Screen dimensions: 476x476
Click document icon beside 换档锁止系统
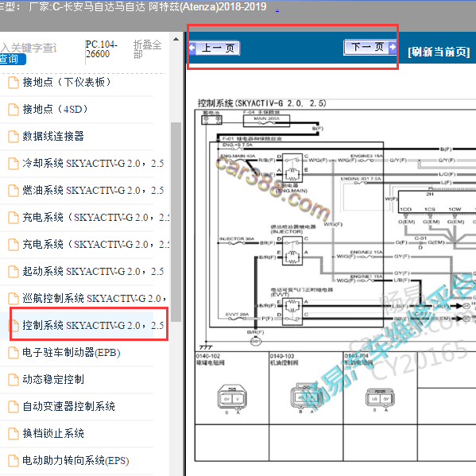click(x=13, y=434)
